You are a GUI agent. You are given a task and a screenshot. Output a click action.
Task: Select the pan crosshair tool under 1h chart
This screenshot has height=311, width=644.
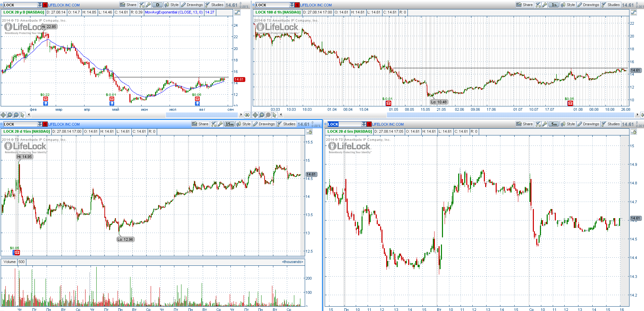(x=255, y=115)
